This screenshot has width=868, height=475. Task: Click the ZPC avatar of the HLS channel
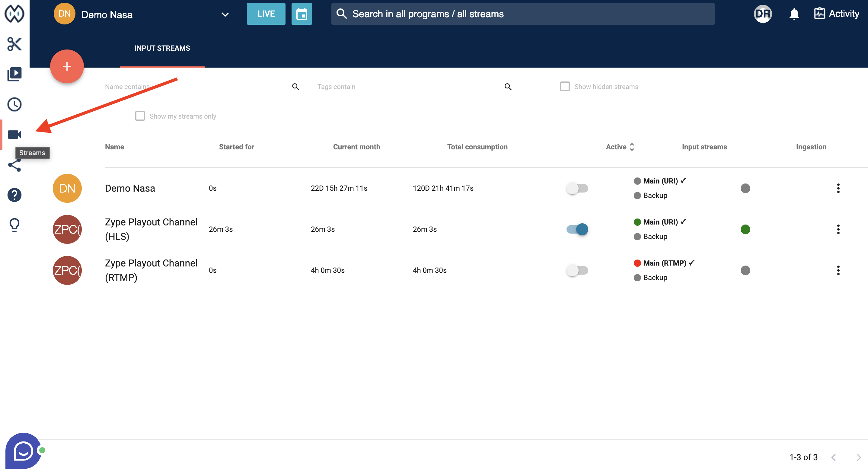(x=67, y=229)
